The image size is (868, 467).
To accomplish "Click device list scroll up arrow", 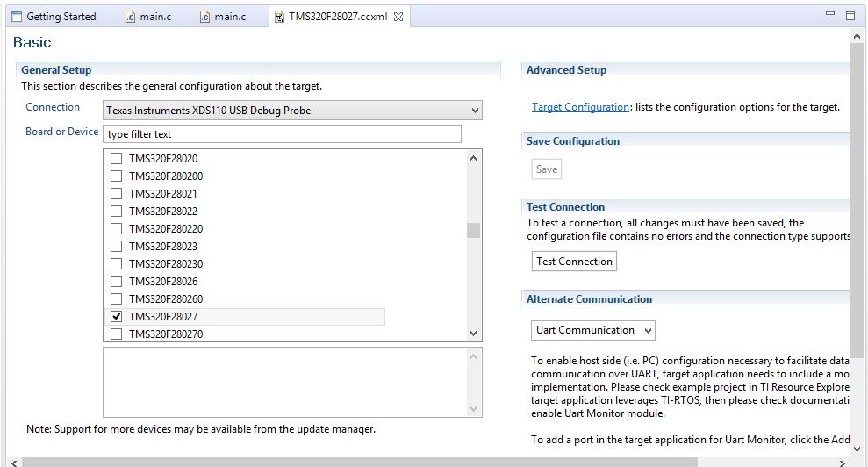I will tap(473, 158).
